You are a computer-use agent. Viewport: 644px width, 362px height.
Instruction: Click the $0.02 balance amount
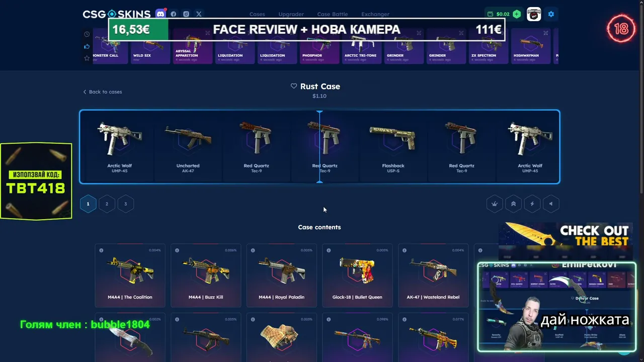(503, 14)
